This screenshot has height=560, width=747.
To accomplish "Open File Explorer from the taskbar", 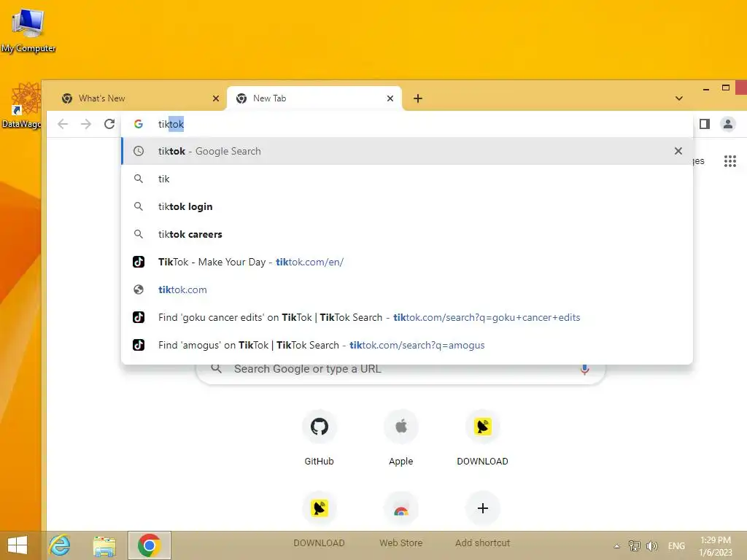I will pyautogui.click(x=104, y=545).
